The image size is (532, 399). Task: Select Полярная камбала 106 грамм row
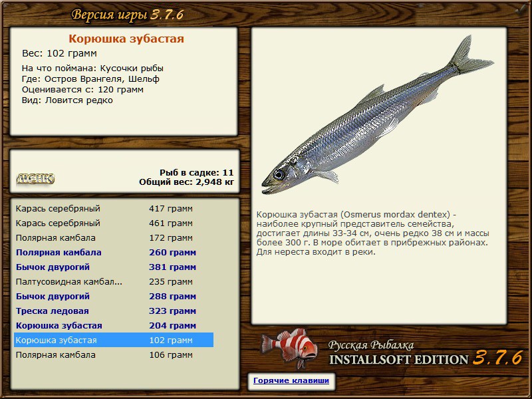114,355
